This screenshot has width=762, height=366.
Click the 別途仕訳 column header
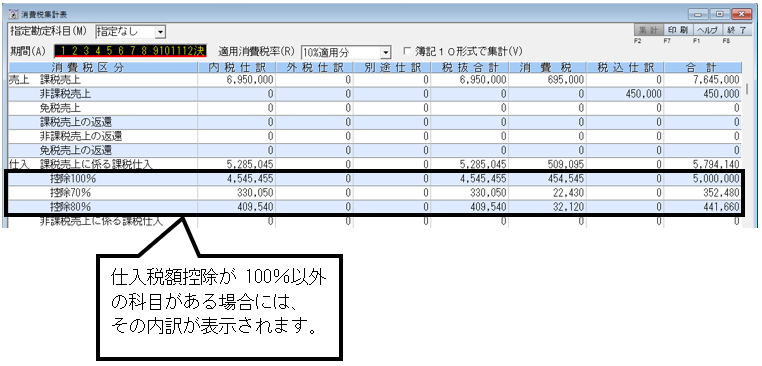(392, 68)
